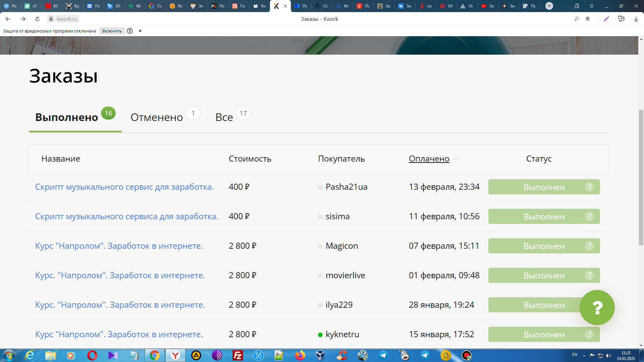Click the scrollbar down arrow
644x362 pixels.
tap(641, 346)
